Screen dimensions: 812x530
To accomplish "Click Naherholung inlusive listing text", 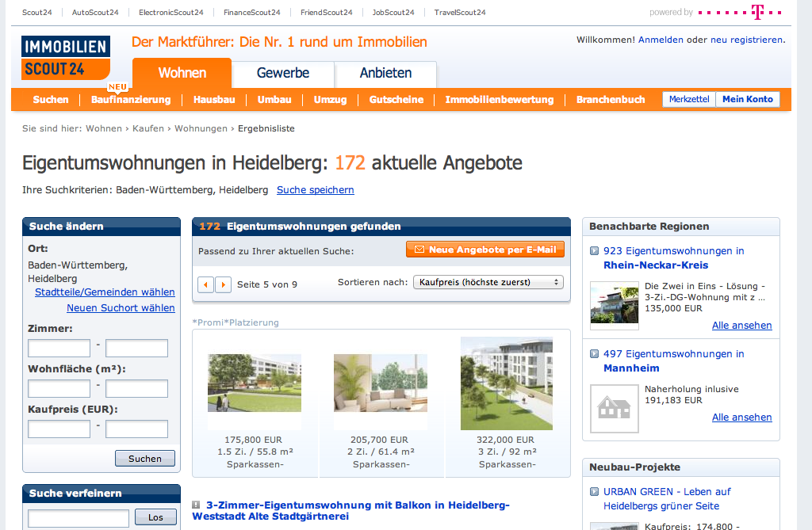I will tap(691, 389).
